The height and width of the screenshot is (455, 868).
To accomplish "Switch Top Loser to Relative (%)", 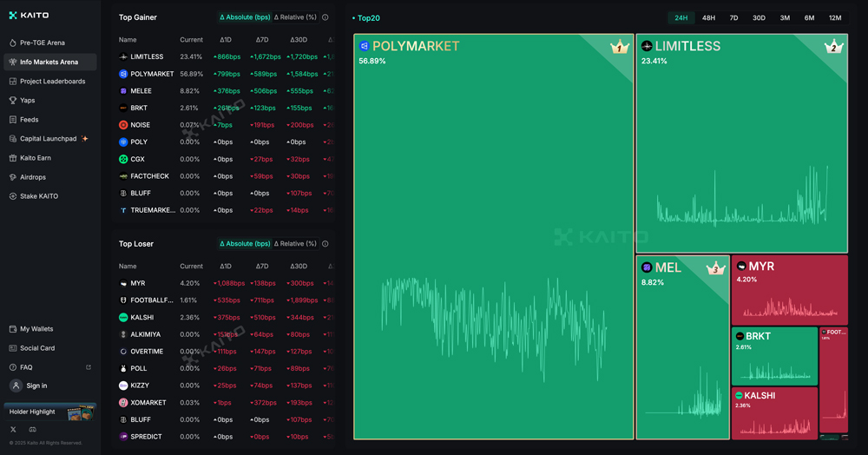I will 295,244.
